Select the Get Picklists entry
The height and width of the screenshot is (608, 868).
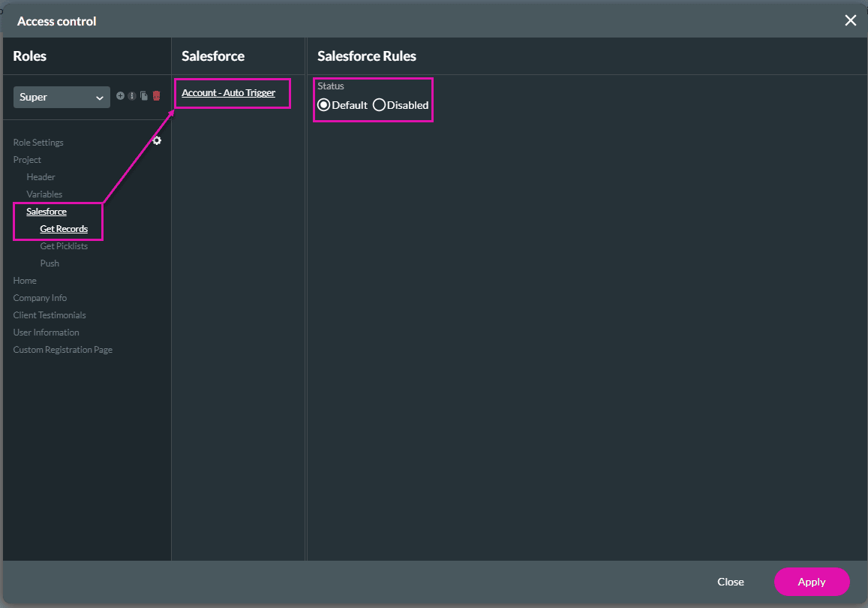[64, 245]
